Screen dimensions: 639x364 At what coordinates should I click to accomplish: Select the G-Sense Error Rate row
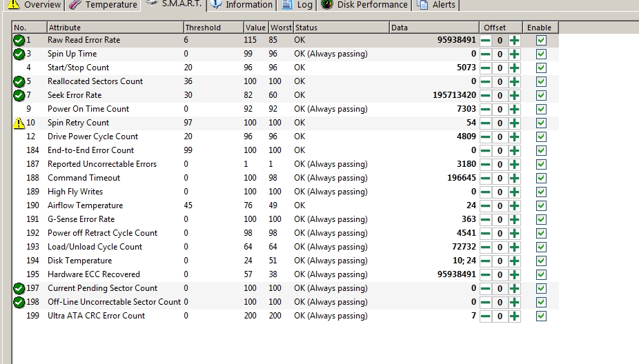click(x=81, y=219)
